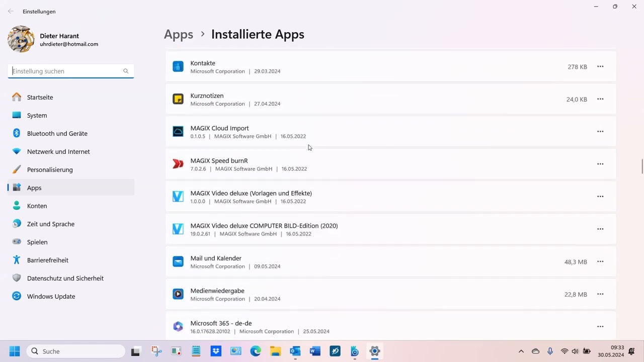Open more options for Kurznotizen

600,99
